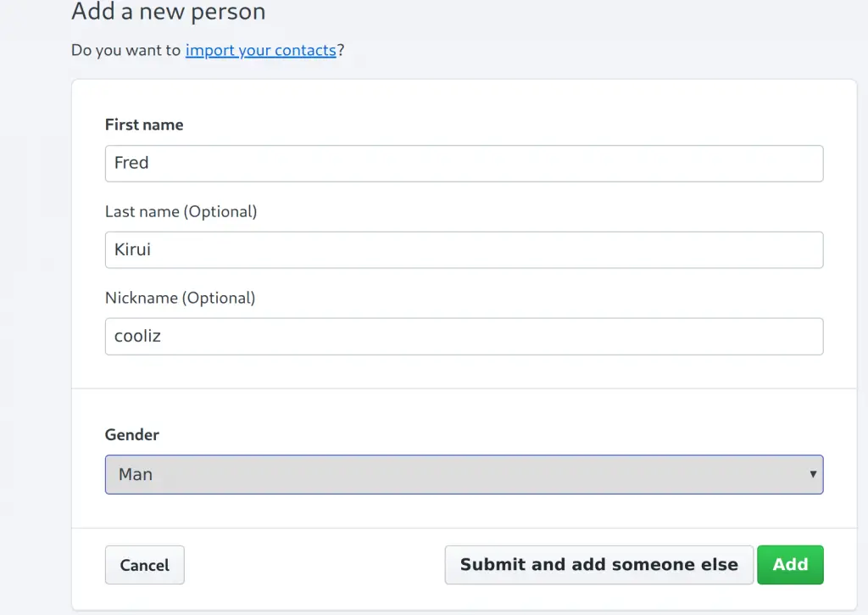Click the Nickname input field
The height and width of the screenshot is (615, 868).
pos(464,336)
